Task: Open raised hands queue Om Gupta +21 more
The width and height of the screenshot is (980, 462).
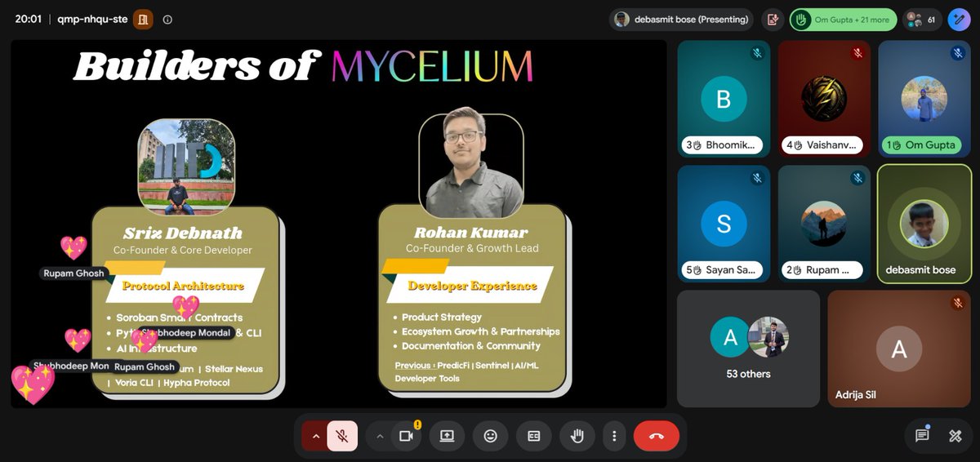Action: 843,20
